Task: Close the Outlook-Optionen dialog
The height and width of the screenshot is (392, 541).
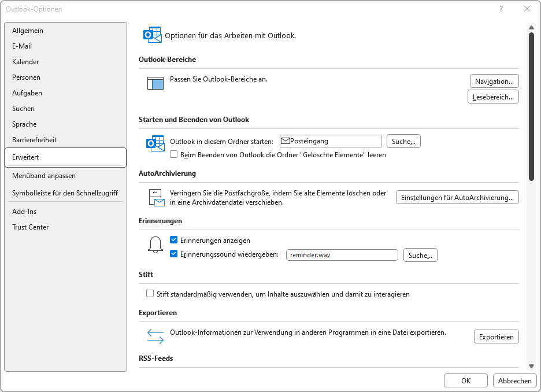Action: point(527,9)
